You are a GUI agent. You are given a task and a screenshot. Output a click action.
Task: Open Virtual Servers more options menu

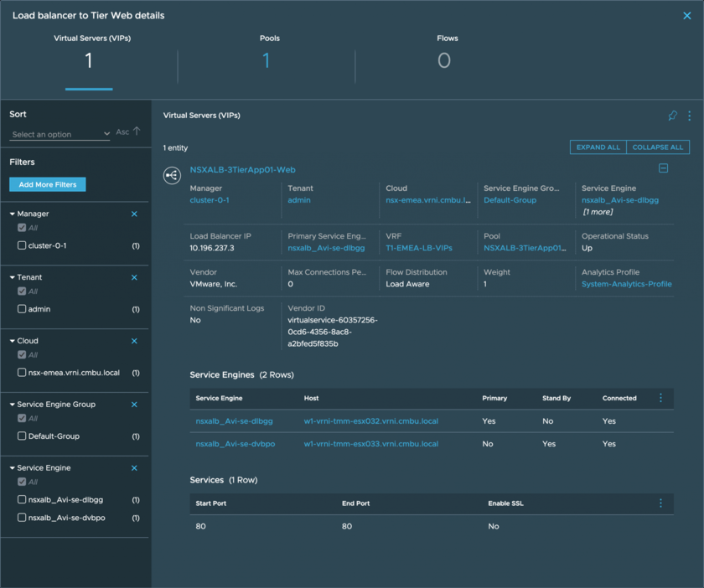point(689,116)
